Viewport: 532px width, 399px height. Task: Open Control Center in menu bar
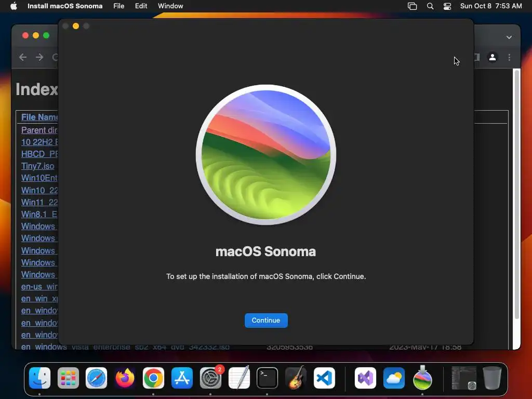[x=447, y=6]
